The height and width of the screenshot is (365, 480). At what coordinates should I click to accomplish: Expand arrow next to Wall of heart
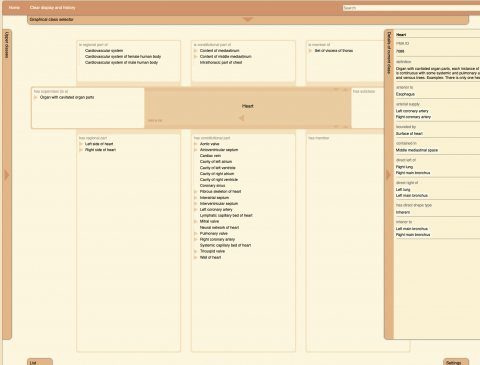click(x=196, y=257)
